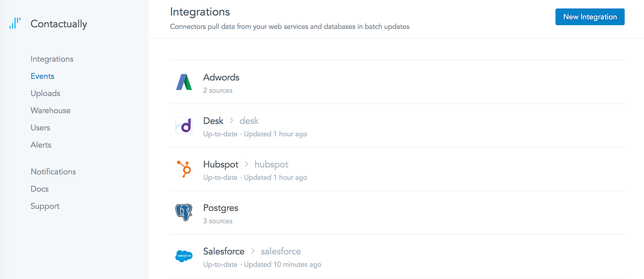Click the Support link
The width and height of the screenshot is (644, 279).
coord(45,206)
